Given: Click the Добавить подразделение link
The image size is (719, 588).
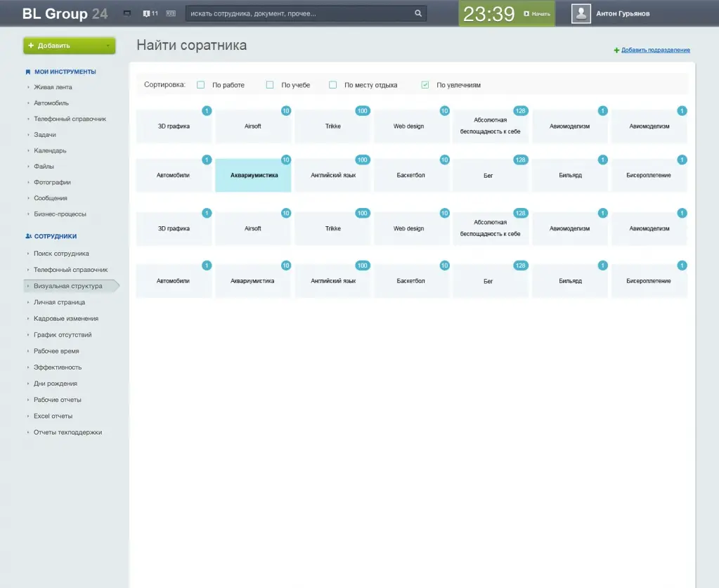Looking at the screenshot, I should (x=655, y=51).
